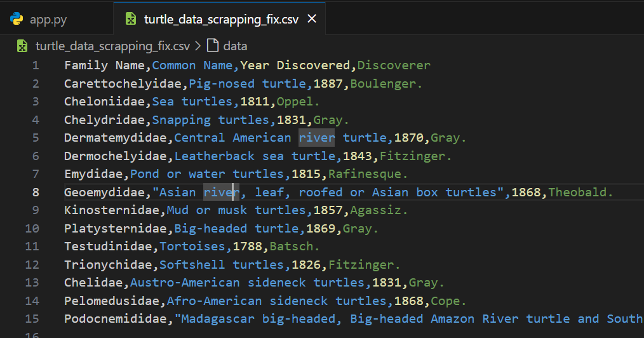The width and height of the screenshot is (644, 338).
Task: Open the data breadcrumb item
Action: [x=235, y=46]
